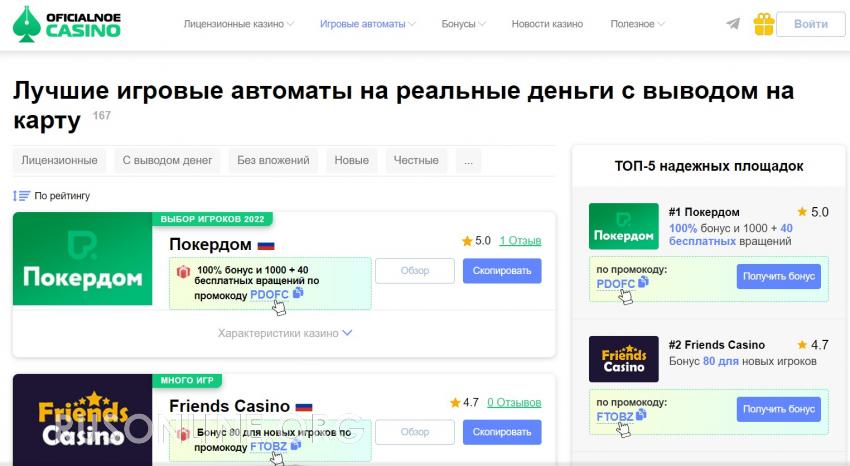Click Обзор button for Friends Casino
The height and width of the screenshot is (466, 850).
tap(415, 432)
